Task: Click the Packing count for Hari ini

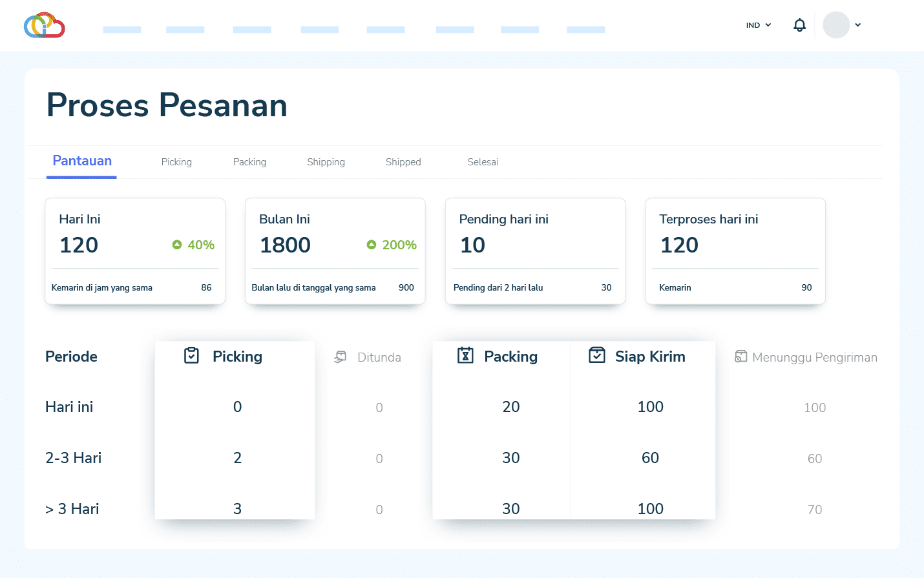Action: pos(510,407)
